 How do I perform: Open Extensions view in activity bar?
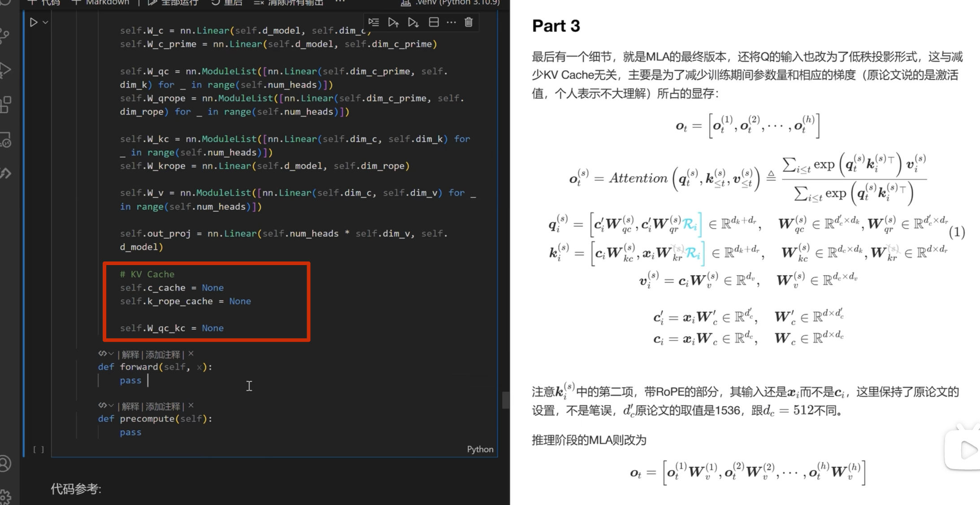click(x=5, y=105)
